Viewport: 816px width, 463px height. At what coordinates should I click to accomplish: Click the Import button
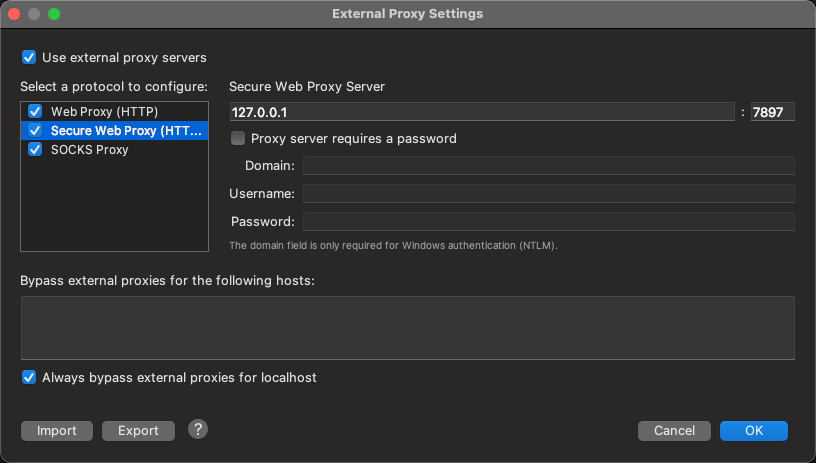pyautogui.click(x=57, y=431)
